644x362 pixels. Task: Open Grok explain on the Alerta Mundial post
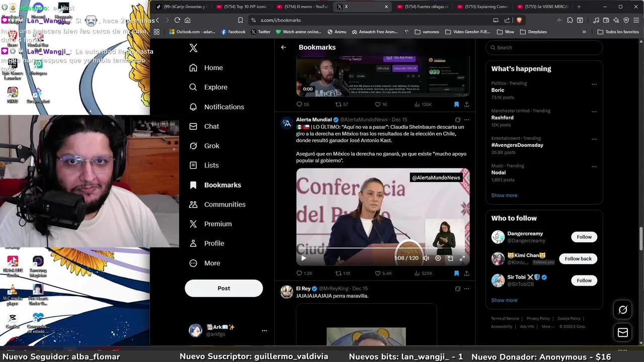(x=457, y=120)
